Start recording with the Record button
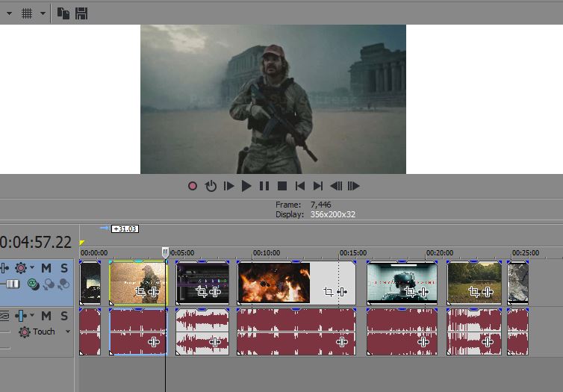 (x=193, y=186)
